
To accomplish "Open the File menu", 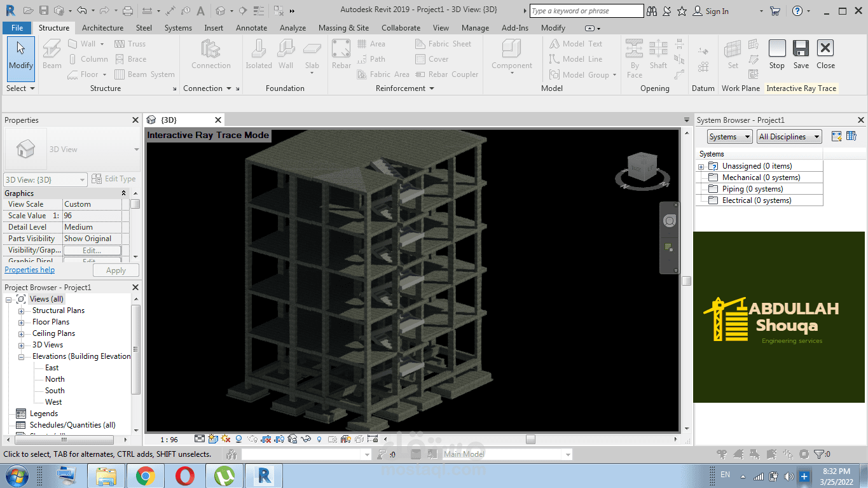I will (17, 28).
